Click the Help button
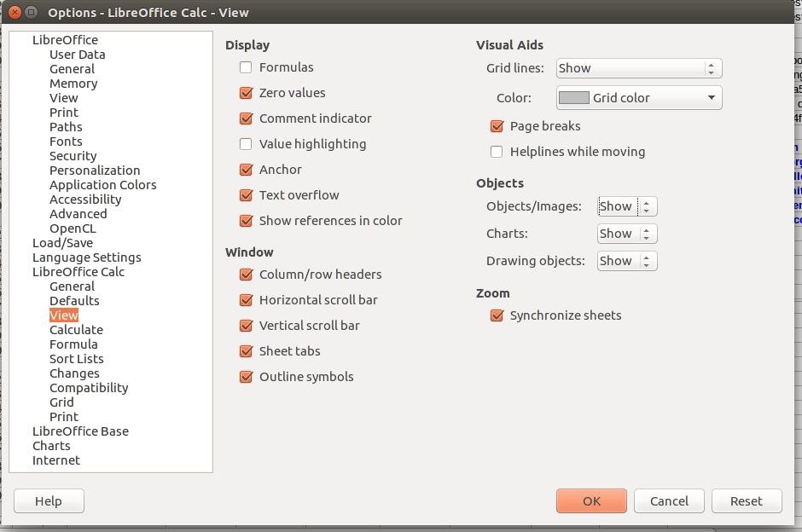This screenshot has width=802, height=532. (x=49, y=500)
